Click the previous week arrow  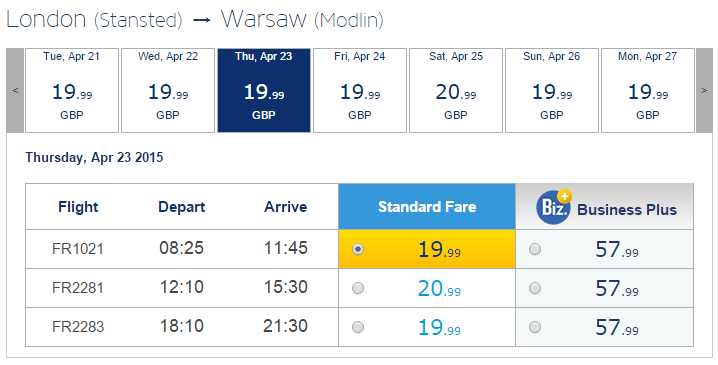point(15,91)
